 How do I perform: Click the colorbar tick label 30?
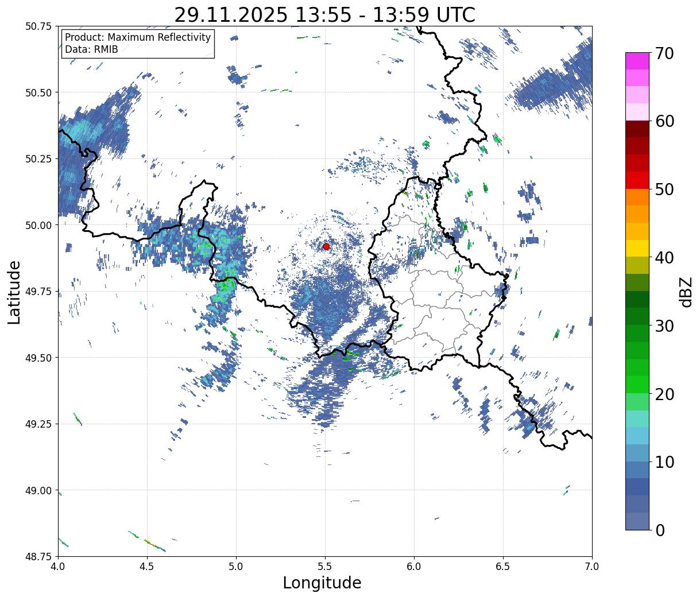[x=664, y=326]
